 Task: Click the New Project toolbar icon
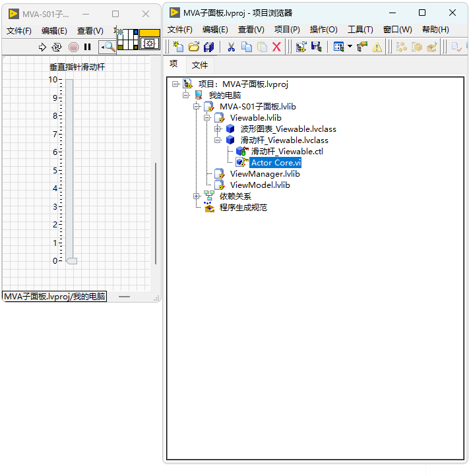(178, 47)
